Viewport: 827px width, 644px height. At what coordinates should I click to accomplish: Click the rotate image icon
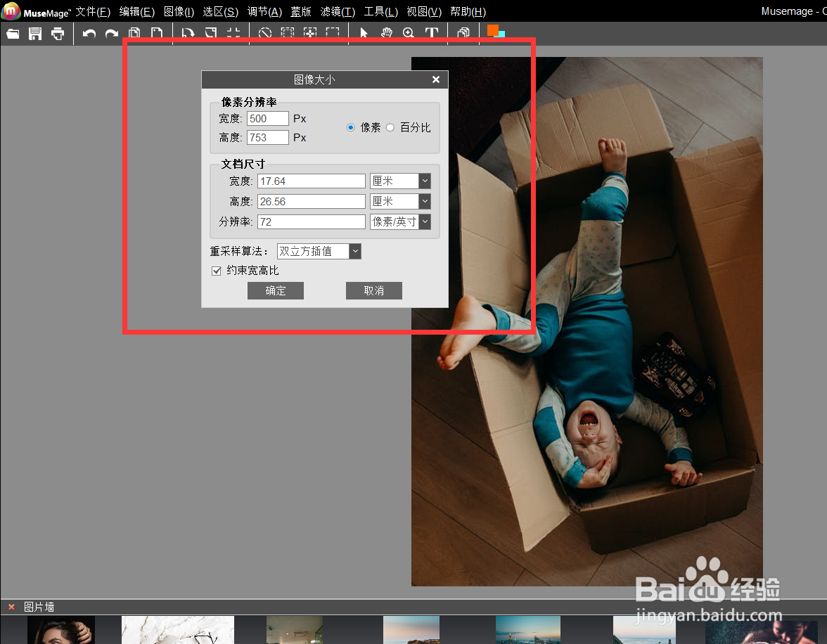click(188, 33)
